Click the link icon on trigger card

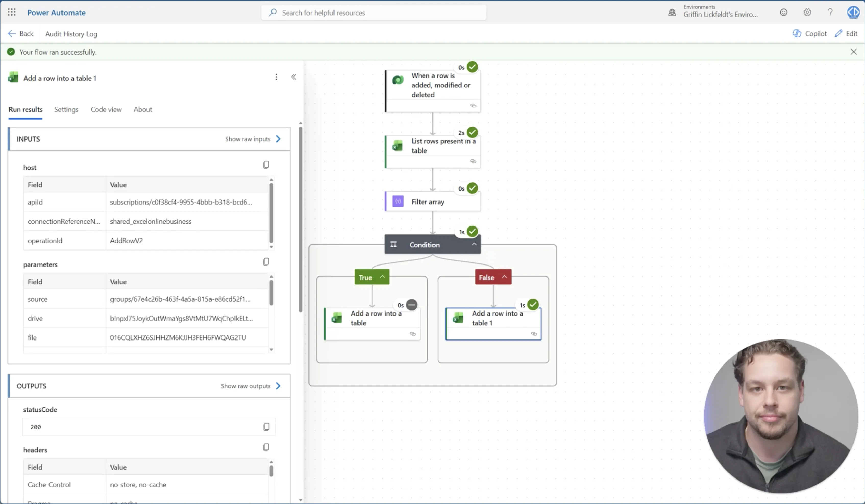[473, 106]
